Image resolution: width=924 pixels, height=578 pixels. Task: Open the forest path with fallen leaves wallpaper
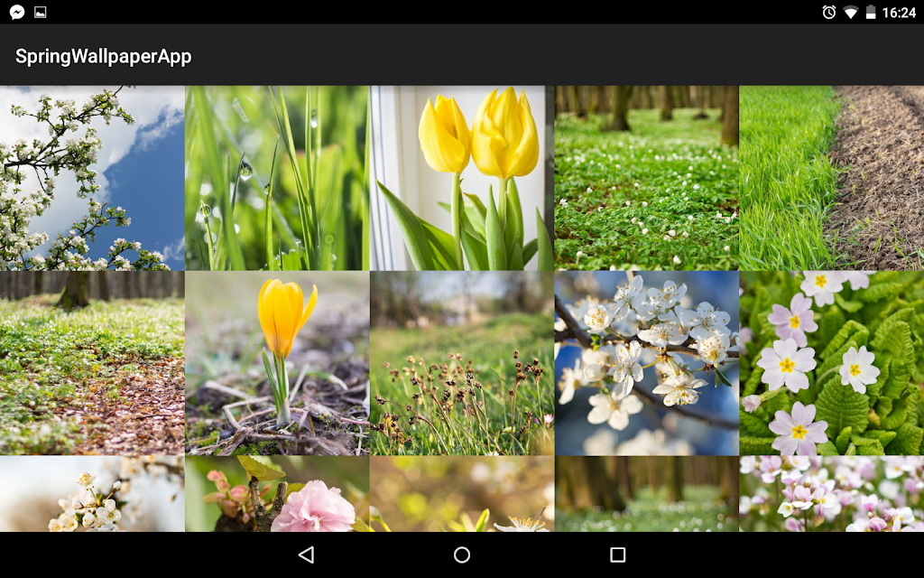pos(93,363)
